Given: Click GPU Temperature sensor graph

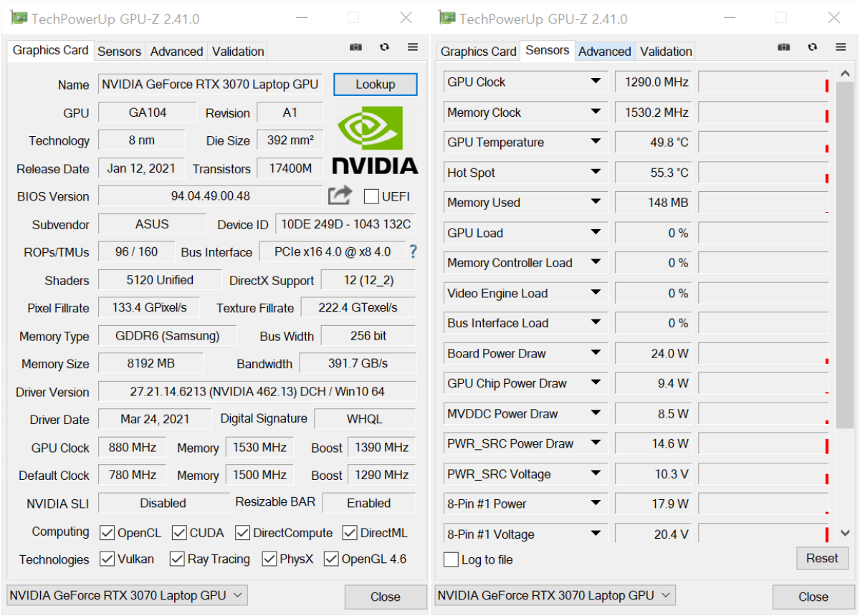Looking at the screenshot, I should [x=763, y=142].
